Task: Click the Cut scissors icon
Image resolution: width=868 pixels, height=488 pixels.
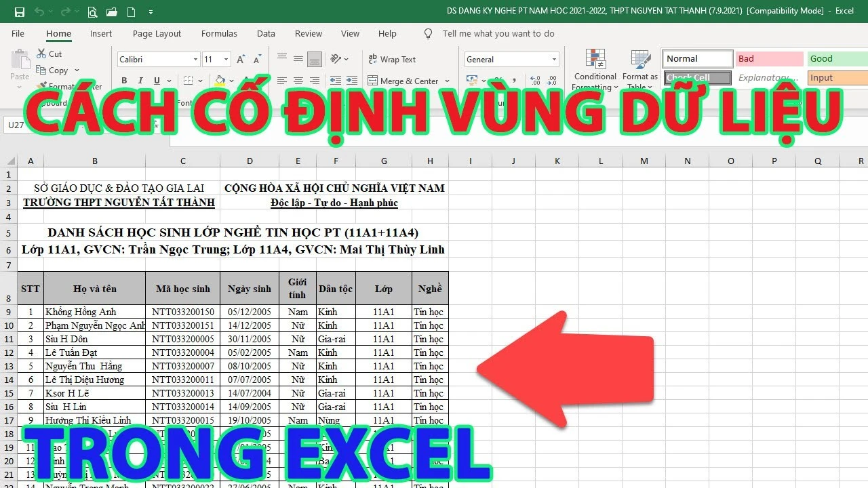Action: [40, 54]
